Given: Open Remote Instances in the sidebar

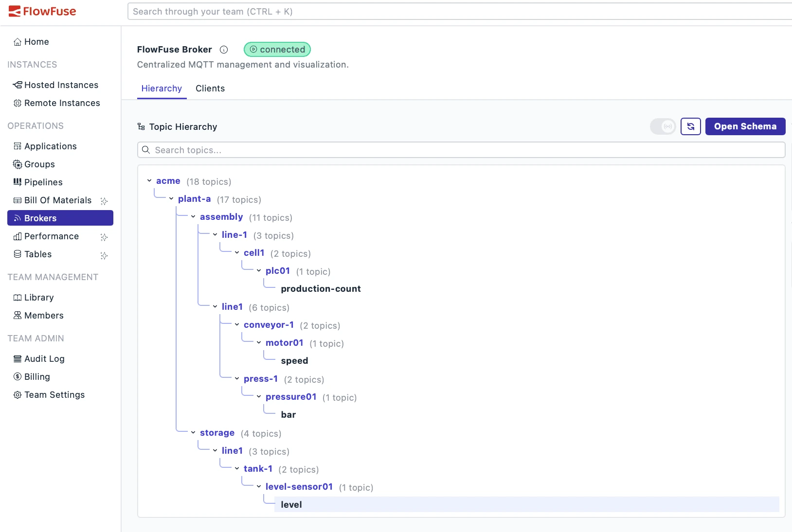Looking at the screenshot, I should 60,103.
